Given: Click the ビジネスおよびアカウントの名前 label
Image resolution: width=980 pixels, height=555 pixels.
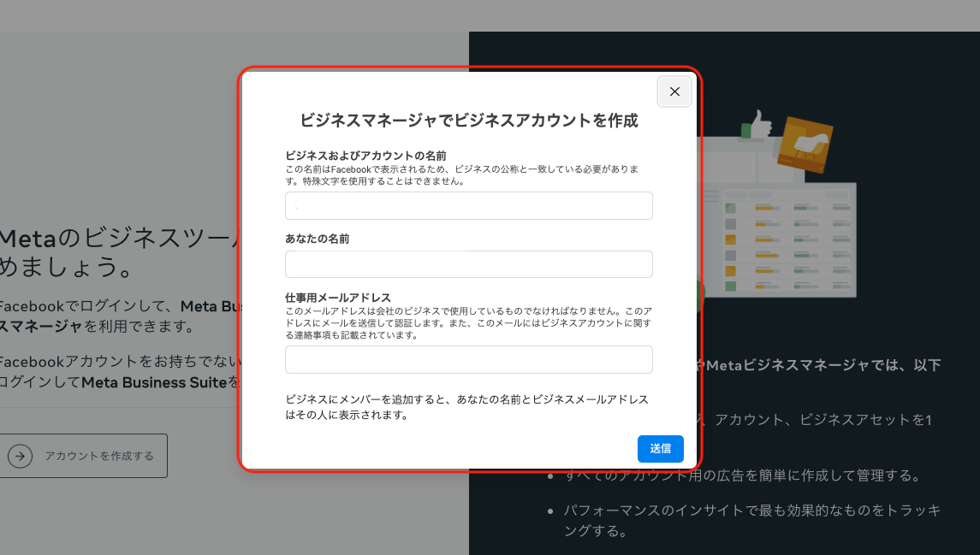Looking at the screenshot, I should (x=365, y=156).
